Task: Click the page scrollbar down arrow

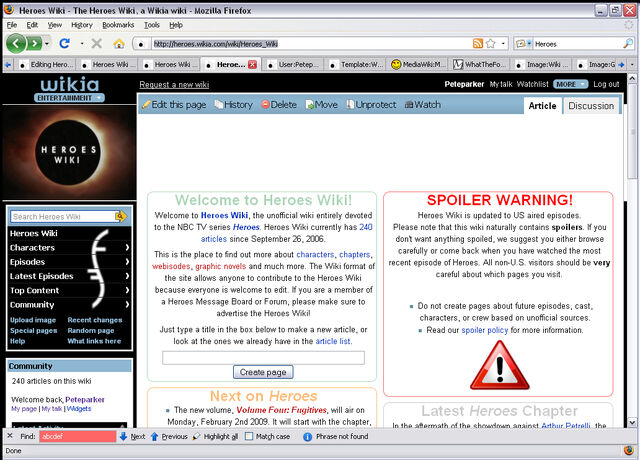Action: coord(632,422)
